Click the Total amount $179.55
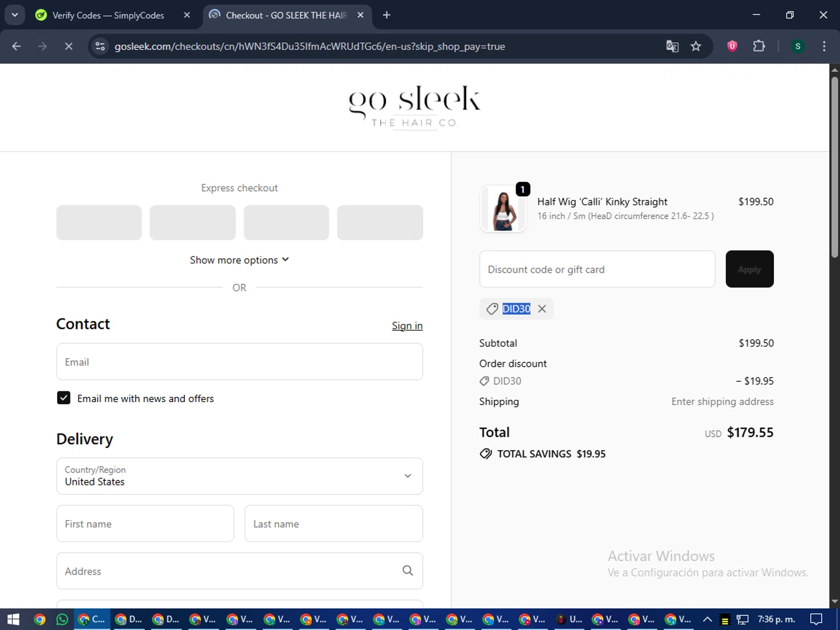The height and width of the screenshot is (630, 840). click(750, 432)
